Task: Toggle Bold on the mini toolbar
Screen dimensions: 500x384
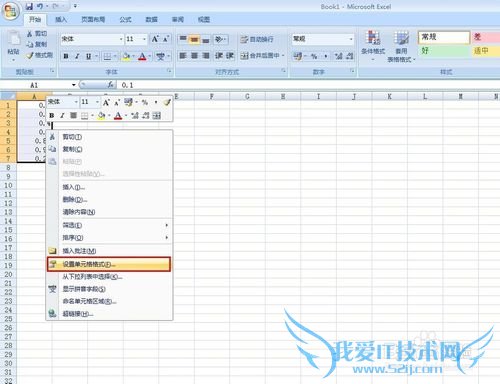Action: point(52,116)
